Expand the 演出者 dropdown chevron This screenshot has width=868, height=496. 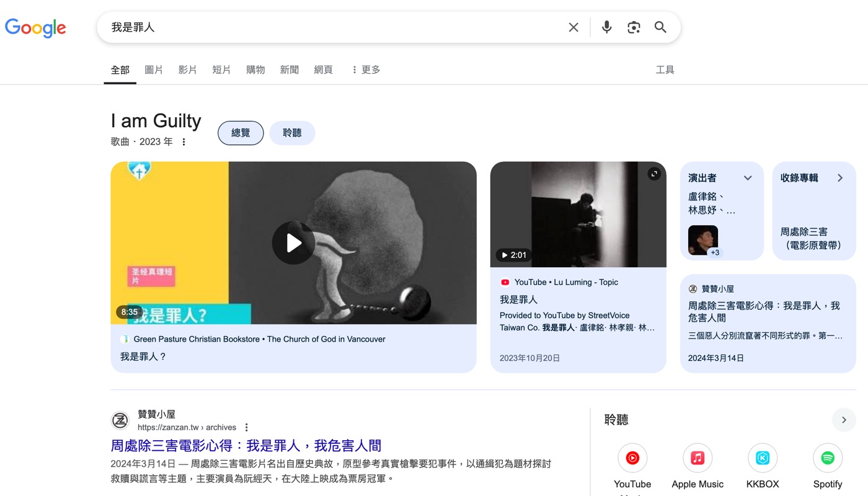pyautogui.click(x=748, y=178)
